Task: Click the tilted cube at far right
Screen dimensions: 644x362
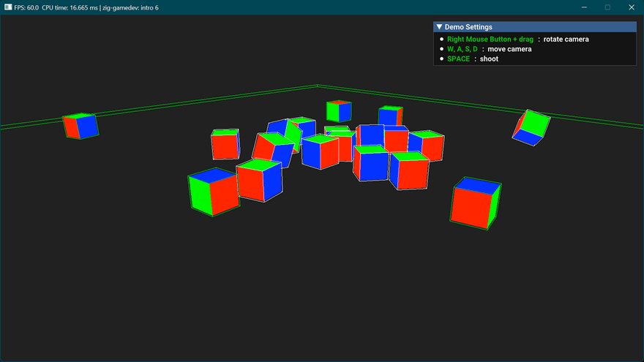Action: tap(531, 127)
